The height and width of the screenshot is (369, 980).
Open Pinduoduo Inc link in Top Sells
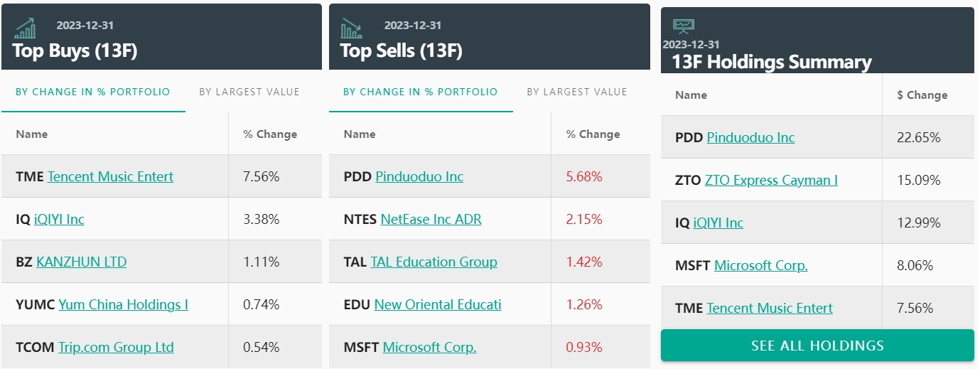pyautogui.click(x=419, y=176)
